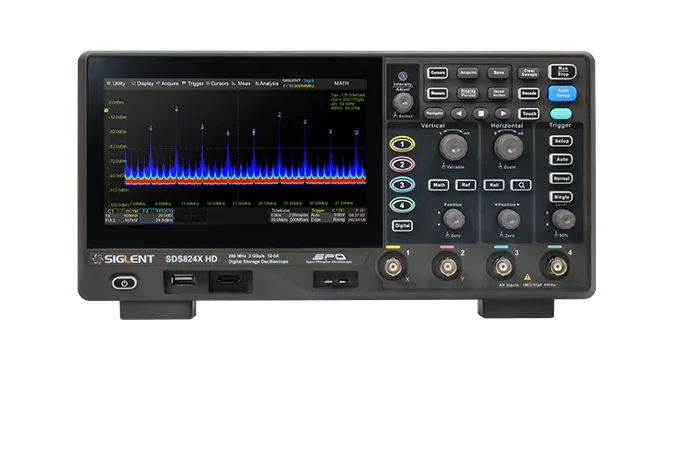Screen dimensions: 675x450
Task: Tap the digital logic probe port
Action: (x=229, y=281)
